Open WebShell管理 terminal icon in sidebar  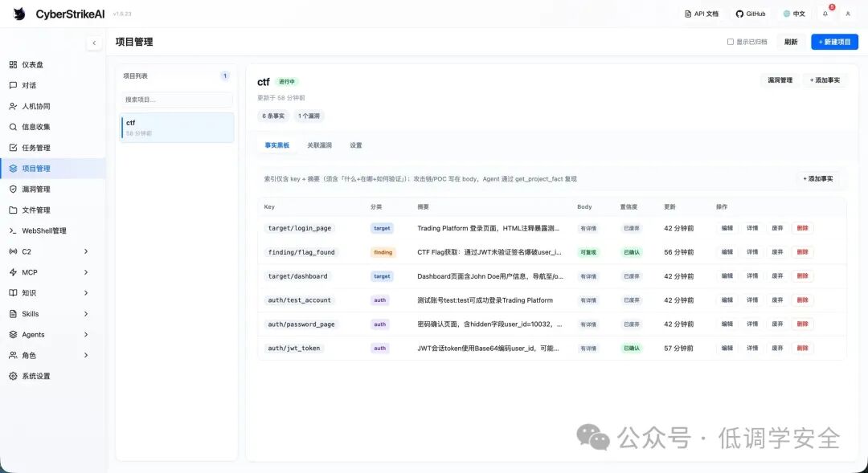pos(14,230)
